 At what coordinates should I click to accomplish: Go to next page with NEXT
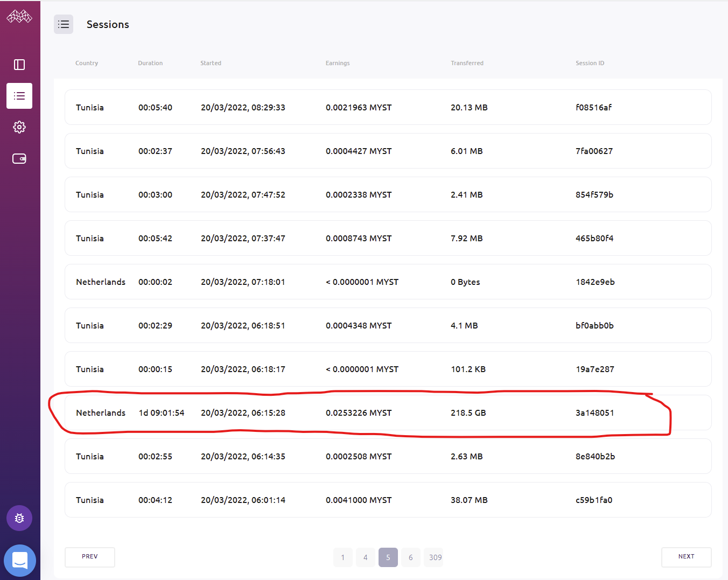(x=687, y=557)
